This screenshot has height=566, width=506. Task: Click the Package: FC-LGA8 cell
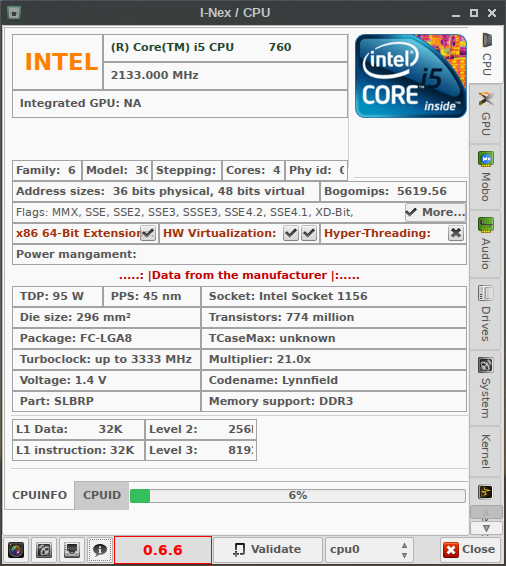click(106, 338)
